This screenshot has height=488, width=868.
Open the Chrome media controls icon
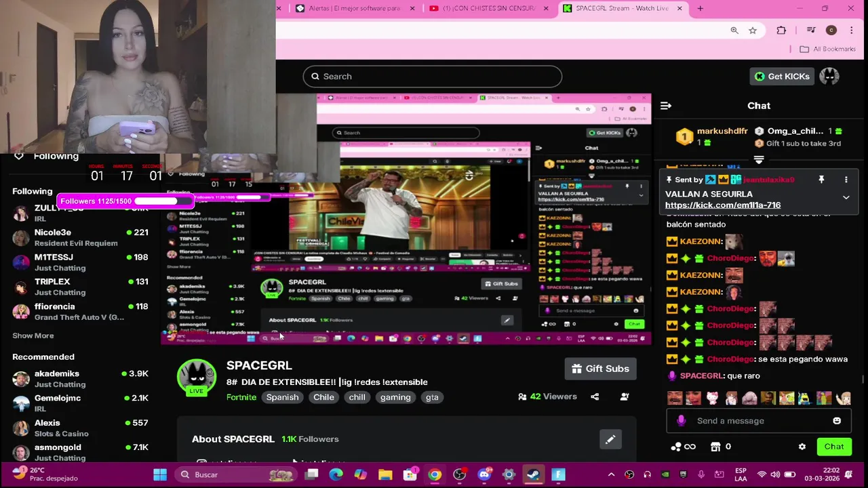pyautogui.click(x=811, y=30)
